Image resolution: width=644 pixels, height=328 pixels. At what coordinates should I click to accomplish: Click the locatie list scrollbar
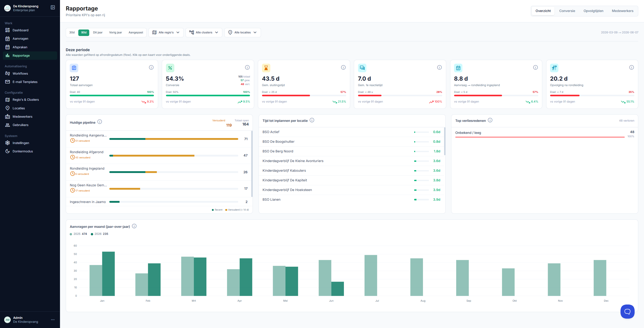(445, 141)
